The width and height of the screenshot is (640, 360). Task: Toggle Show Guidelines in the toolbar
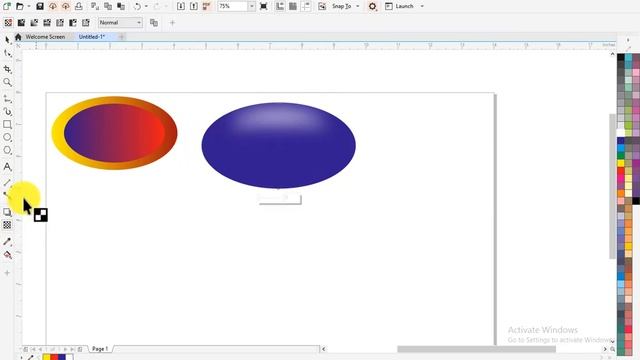306,6
